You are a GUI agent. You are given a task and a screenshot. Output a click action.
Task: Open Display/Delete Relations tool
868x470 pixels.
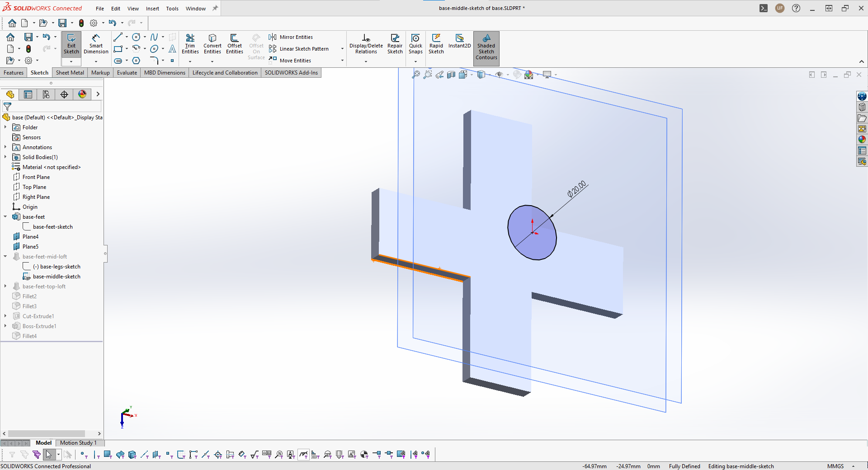pyautogui.click(x=366, y=44)
